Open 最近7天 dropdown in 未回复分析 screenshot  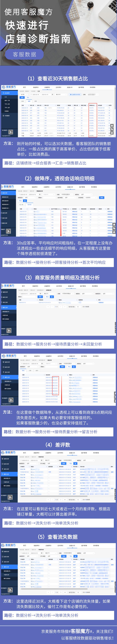pyautogui.click(x=49, y=294)
